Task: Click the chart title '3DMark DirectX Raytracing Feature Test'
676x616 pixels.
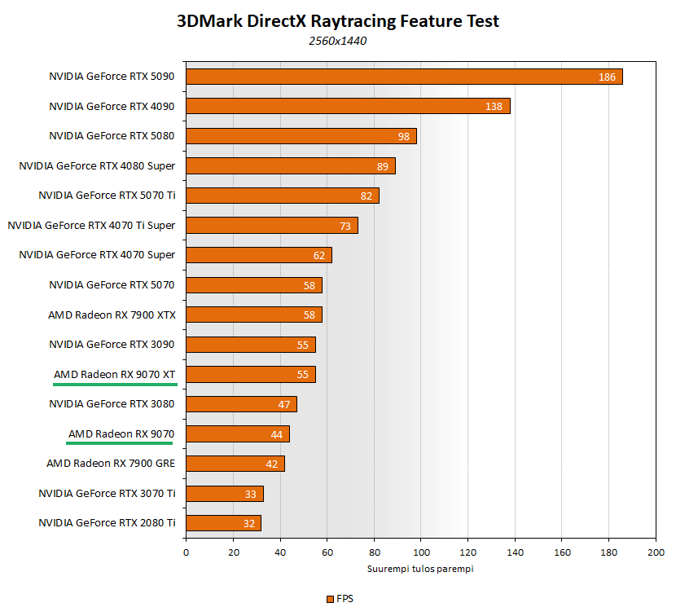Action: coord(337,21)
